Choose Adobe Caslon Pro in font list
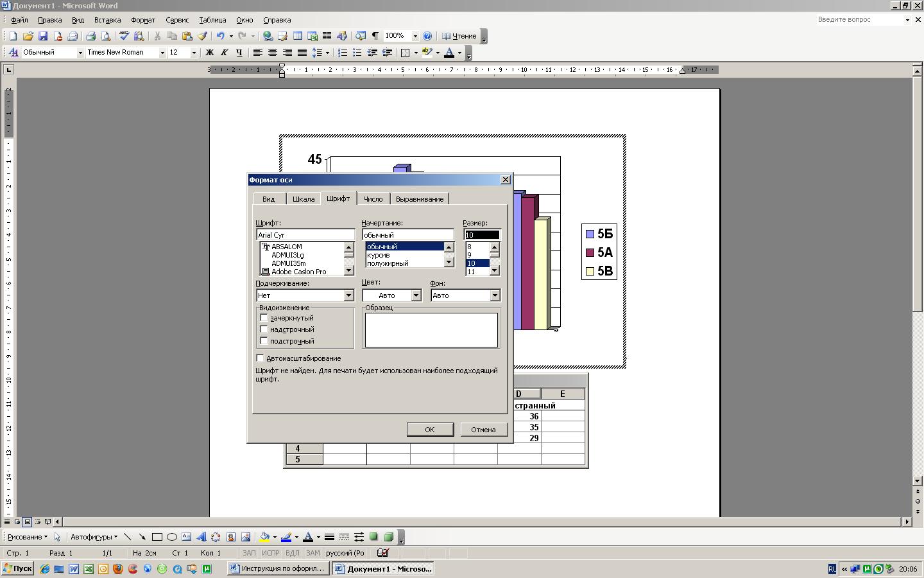The height and width of the screenshot is (578, 924). 302,272
